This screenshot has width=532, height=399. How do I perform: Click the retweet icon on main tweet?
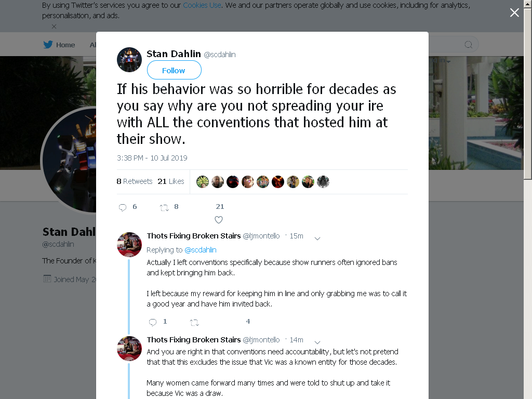click(164, 208)
